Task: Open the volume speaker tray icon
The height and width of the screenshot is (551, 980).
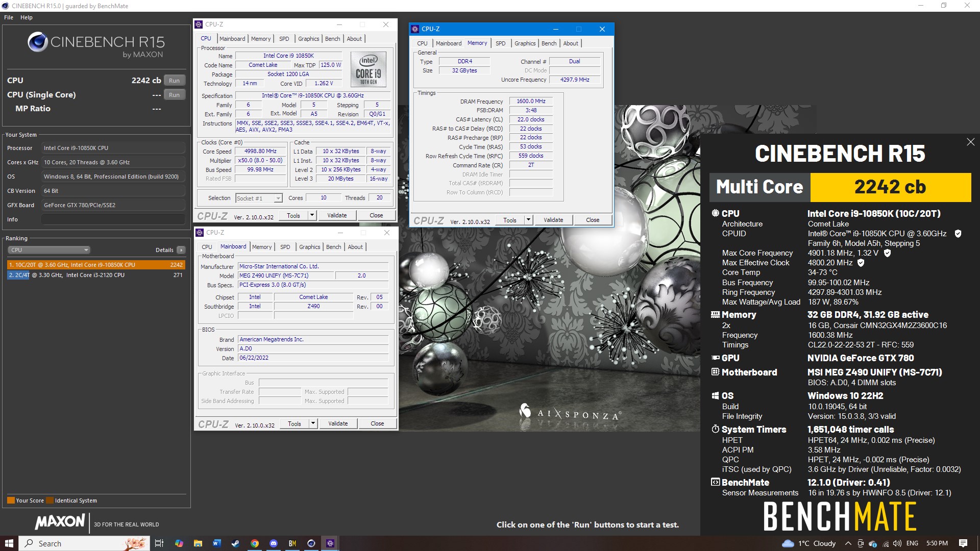Action: [897, 543]
